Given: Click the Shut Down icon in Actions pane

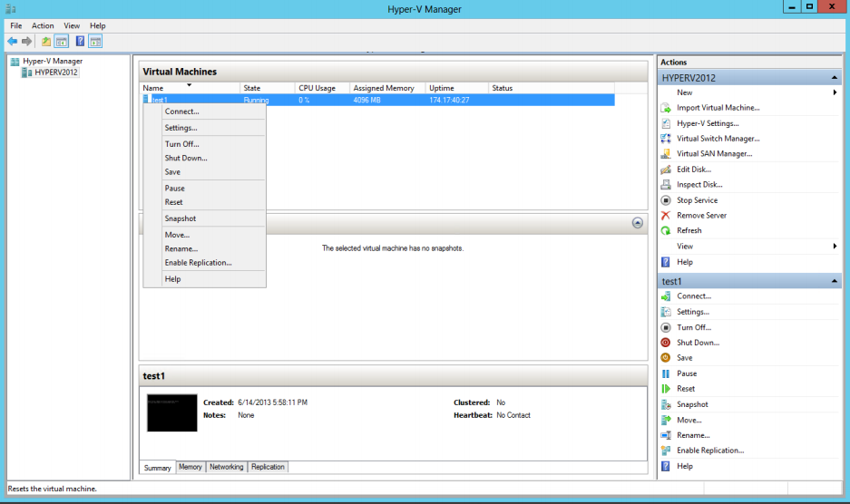Looking at the screenshot, I should click(666, 343).
